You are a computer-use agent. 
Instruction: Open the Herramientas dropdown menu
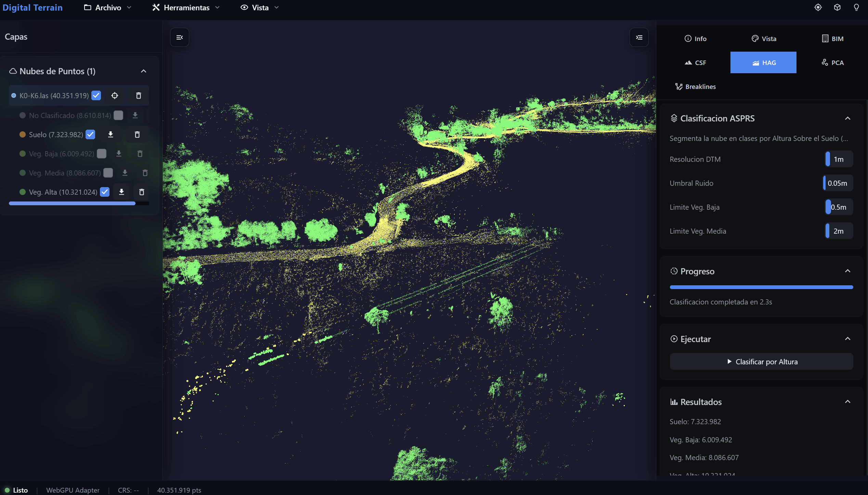pos(186,8)
